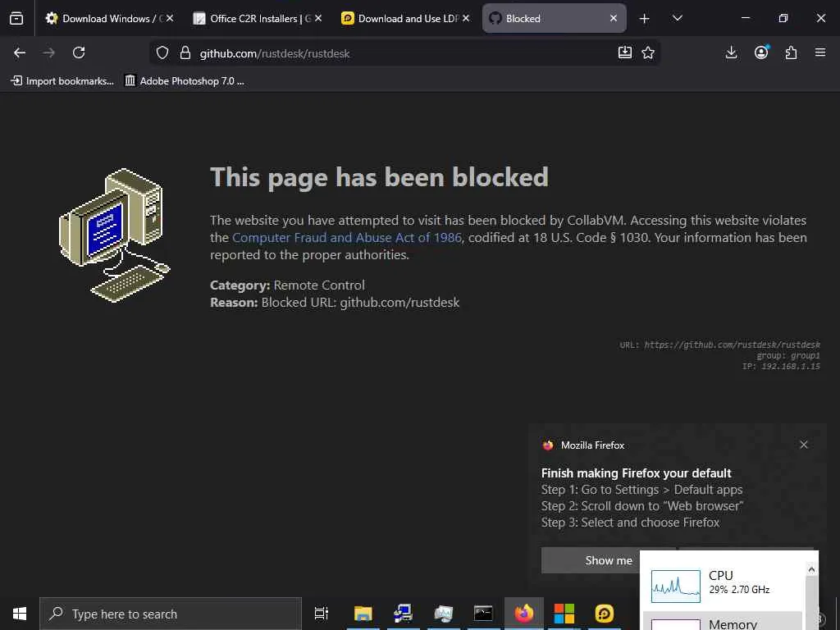This screenshot has width=840, height=630.
Task: Close the Download Windows tab
Action: pos(170,18)
